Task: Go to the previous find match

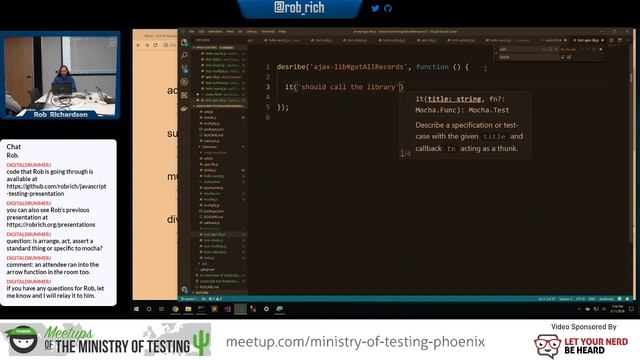Action: coord(582,49)
